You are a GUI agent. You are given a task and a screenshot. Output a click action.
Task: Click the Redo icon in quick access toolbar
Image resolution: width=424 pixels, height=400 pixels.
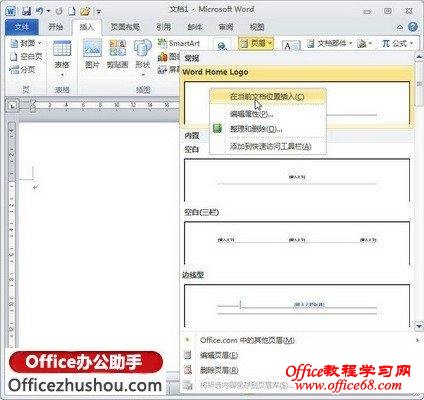tap(59, 11)
